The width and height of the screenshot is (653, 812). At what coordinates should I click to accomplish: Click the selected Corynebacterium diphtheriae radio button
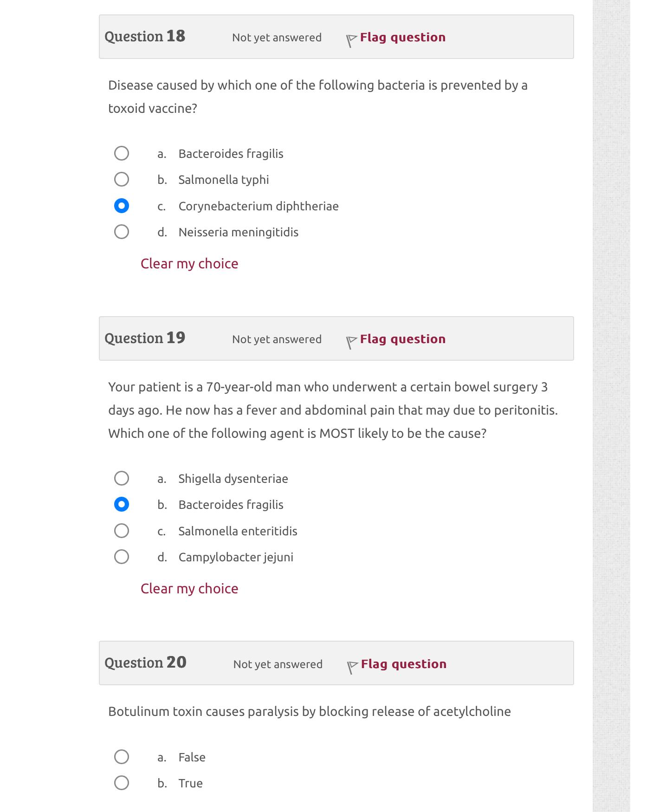pyautogui.click(x=122, y=205)
